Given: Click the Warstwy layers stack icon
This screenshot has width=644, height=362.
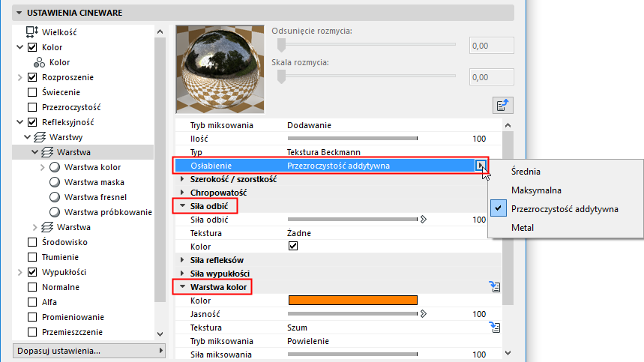Looking at the screenshot, I should click(x=40, y=137).
